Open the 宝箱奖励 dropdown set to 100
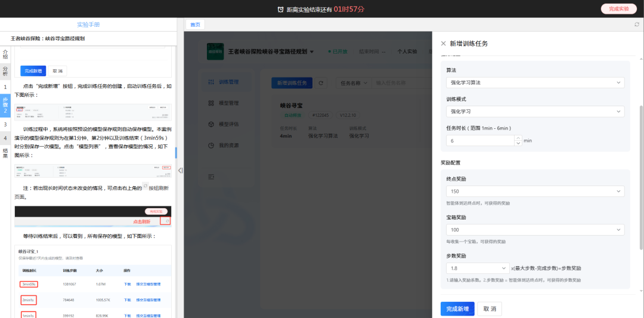The height and width of the screenshot is (318, 644). click(x=535, y=230)
